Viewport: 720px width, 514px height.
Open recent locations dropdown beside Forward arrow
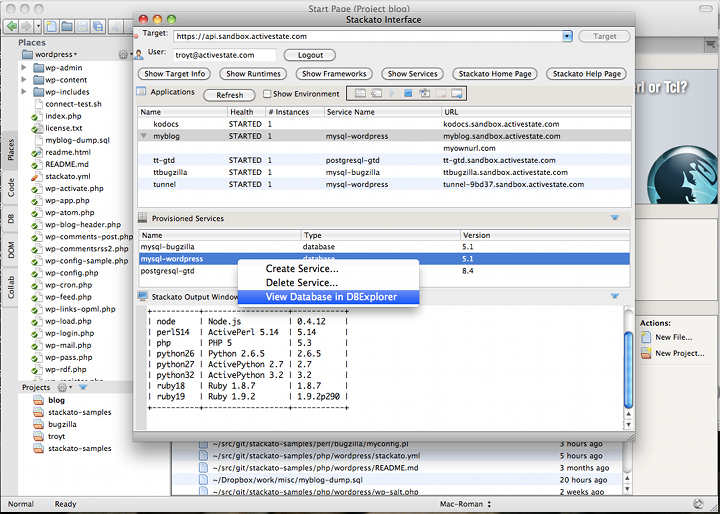(38, 26)
